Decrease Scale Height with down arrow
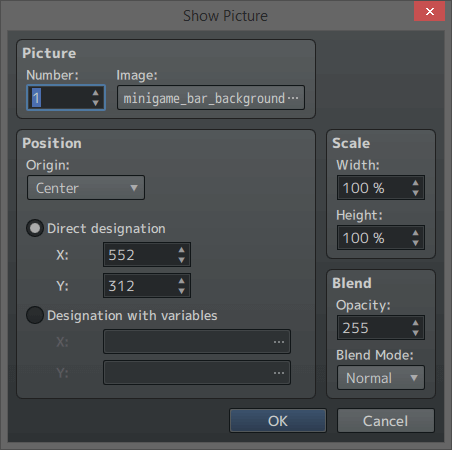Image resolution: width=452 pixels, height=450 pixels. tap(415, 243)
